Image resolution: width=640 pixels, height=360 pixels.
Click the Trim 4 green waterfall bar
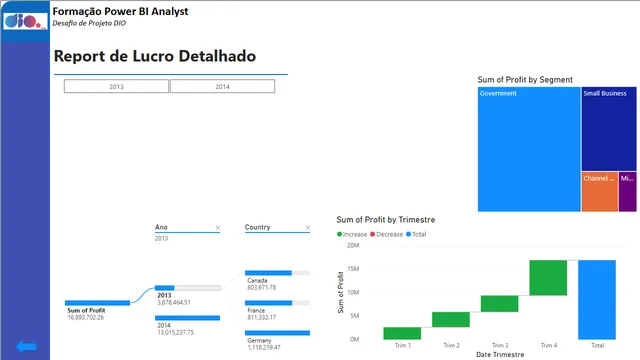pos(548,278)
